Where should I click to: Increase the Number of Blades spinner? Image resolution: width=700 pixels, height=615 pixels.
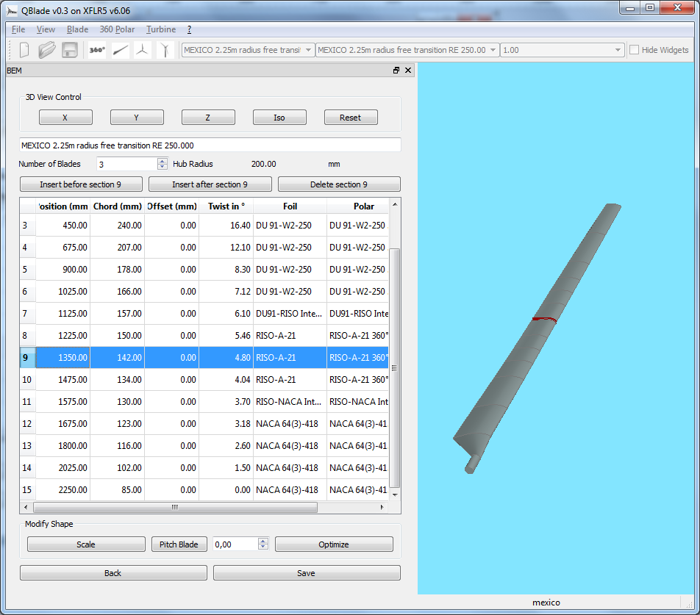(162, 161)
